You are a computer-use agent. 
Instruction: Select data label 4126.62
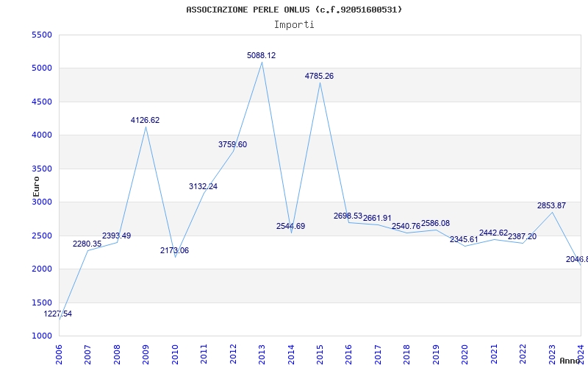point(145,121)
